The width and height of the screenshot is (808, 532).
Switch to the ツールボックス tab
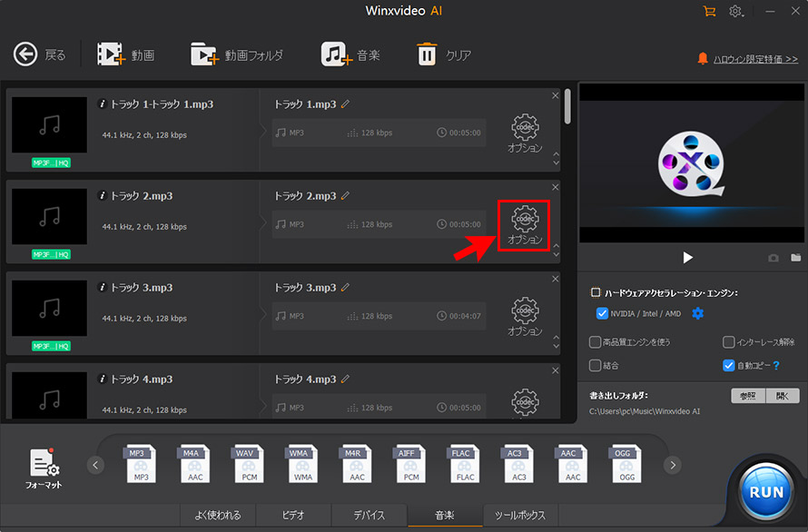[x=520, y=515]
